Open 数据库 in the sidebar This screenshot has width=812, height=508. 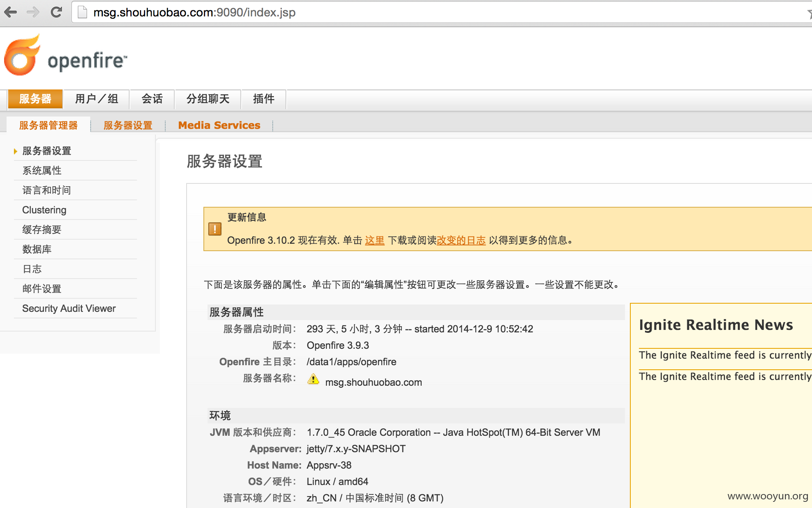tap(37, 249)
